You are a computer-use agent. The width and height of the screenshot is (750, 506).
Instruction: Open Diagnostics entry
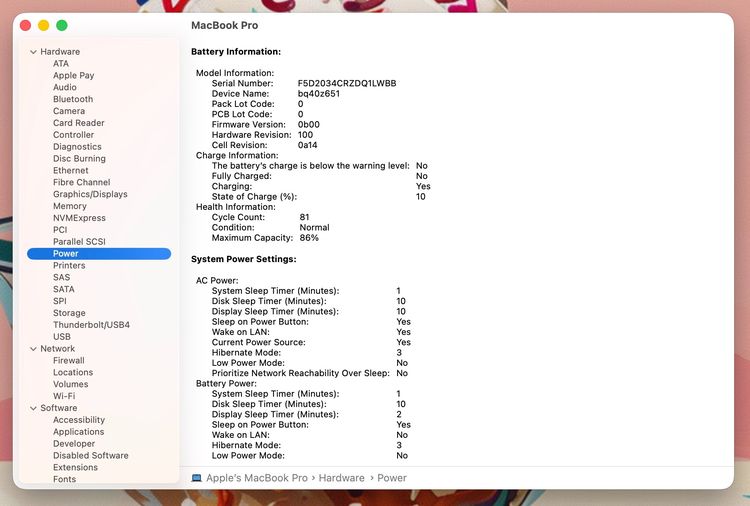coord(77,147)
